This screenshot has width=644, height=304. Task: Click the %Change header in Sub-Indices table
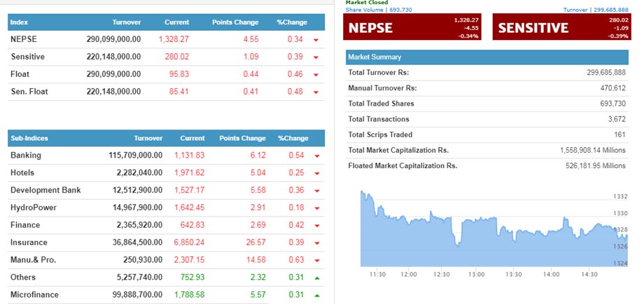pos(293,139)
